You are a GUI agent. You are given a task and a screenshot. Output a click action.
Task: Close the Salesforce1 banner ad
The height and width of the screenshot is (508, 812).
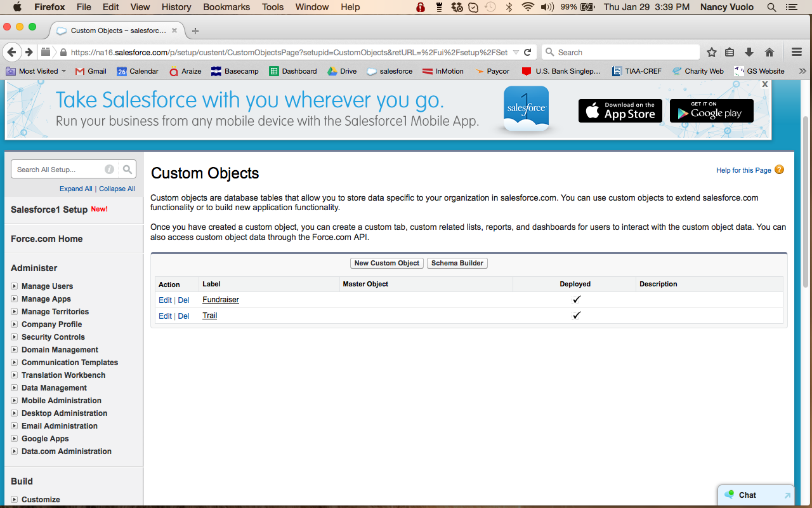click(765, 84)
